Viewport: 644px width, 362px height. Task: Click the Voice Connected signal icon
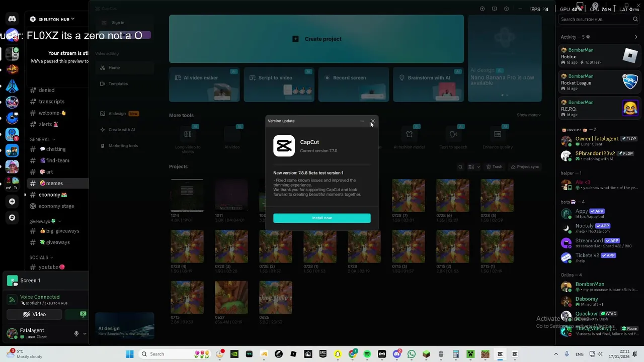(12, 300)
